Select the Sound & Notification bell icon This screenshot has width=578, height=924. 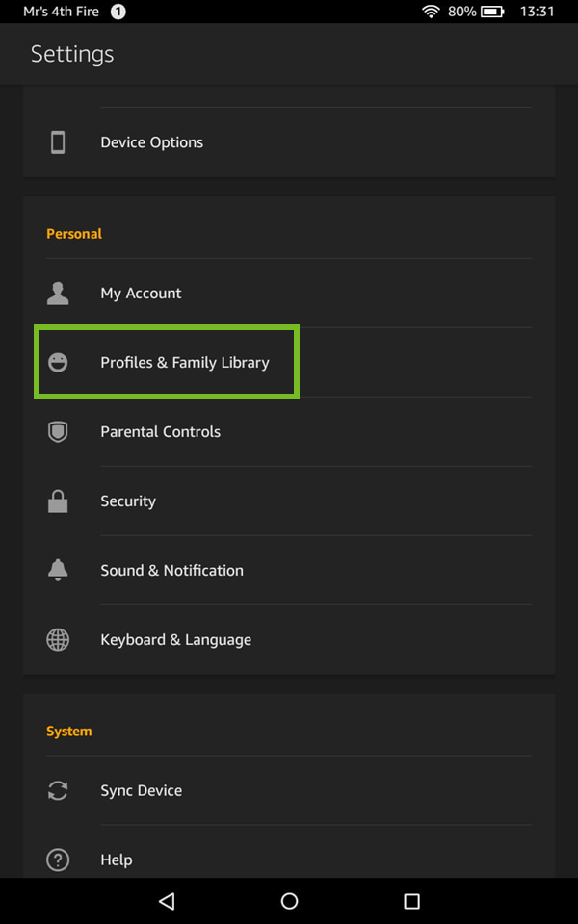(58, 570)
